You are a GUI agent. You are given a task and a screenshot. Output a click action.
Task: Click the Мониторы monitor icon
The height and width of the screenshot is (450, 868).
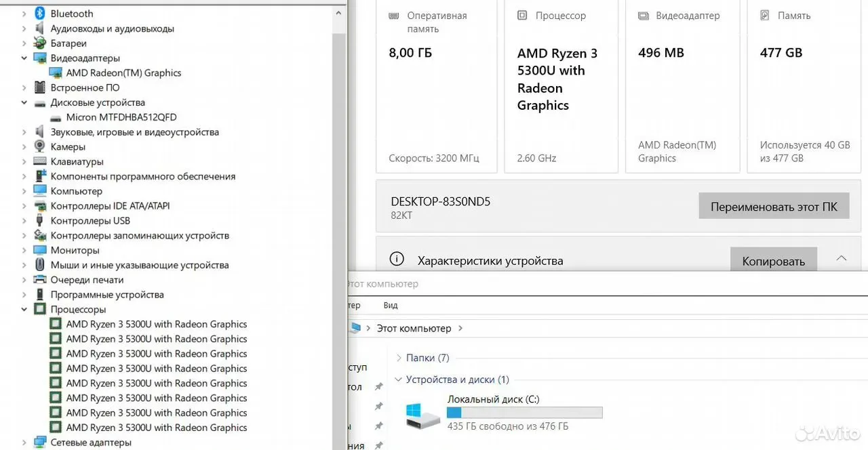(39, 250)
